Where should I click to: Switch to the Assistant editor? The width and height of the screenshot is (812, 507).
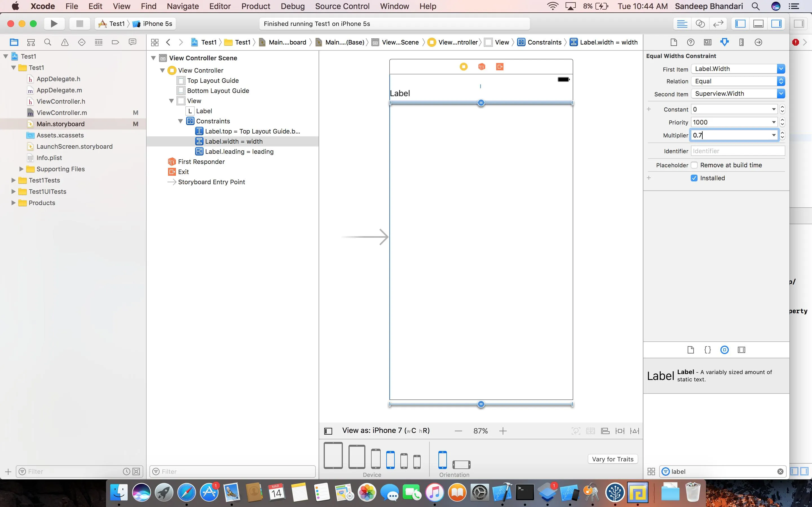(700, 23)
